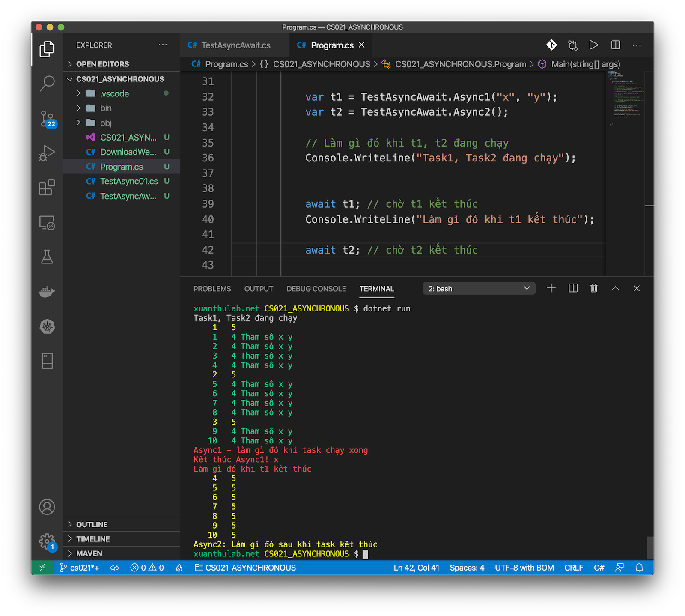
Task: Open the Extensions view
Action: click(x=47, y=188)
